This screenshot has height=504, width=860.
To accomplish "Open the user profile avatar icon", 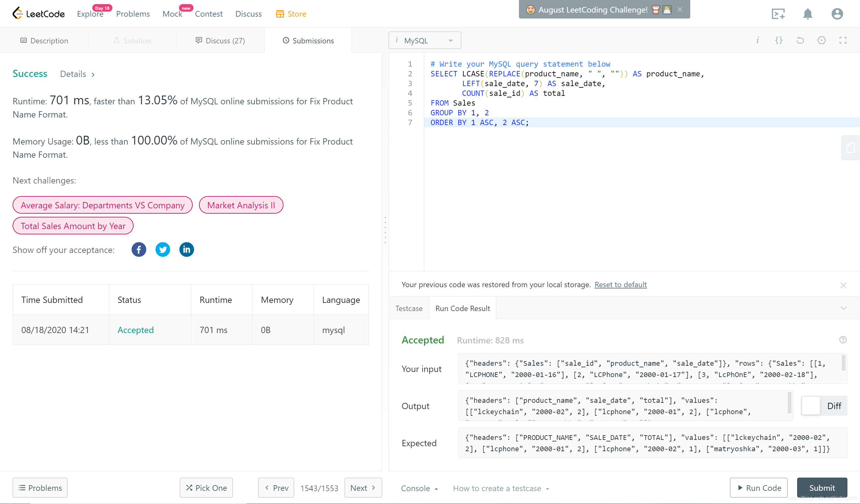I will point(837,14).
